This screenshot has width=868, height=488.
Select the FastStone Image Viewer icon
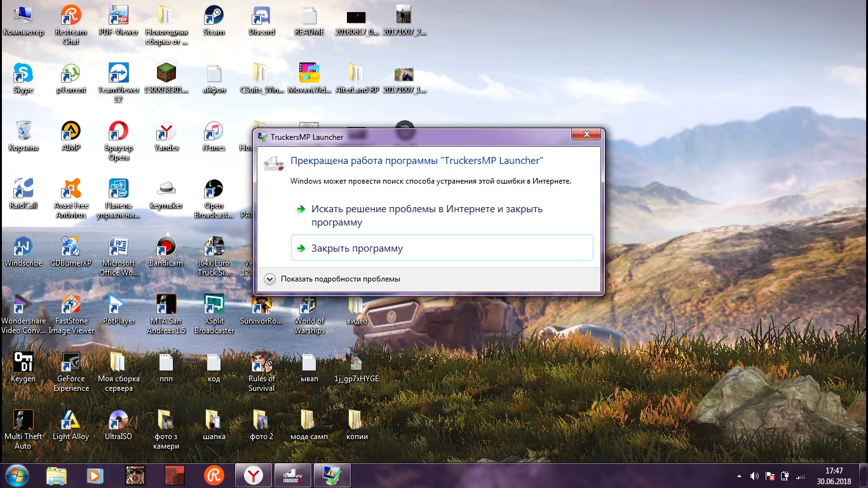[71, 315]
